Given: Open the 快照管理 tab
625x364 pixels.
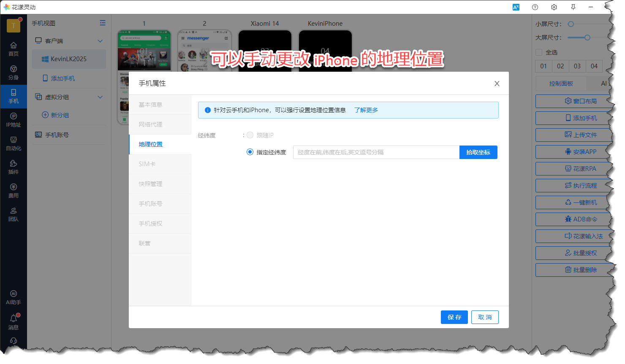Looking at the screenshot, I should [x=160, y=184].
